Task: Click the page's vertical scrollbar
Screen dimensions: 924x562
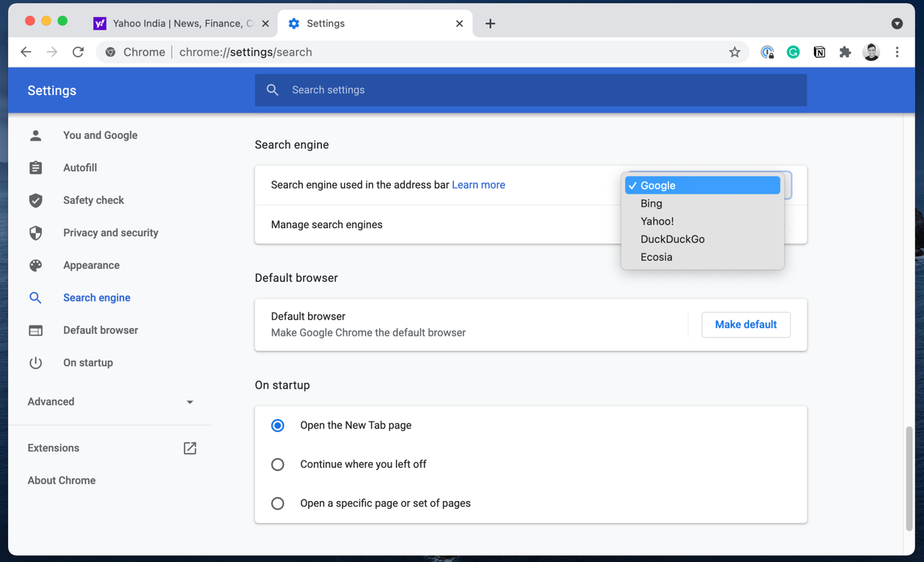Action: tap(909, 479)
